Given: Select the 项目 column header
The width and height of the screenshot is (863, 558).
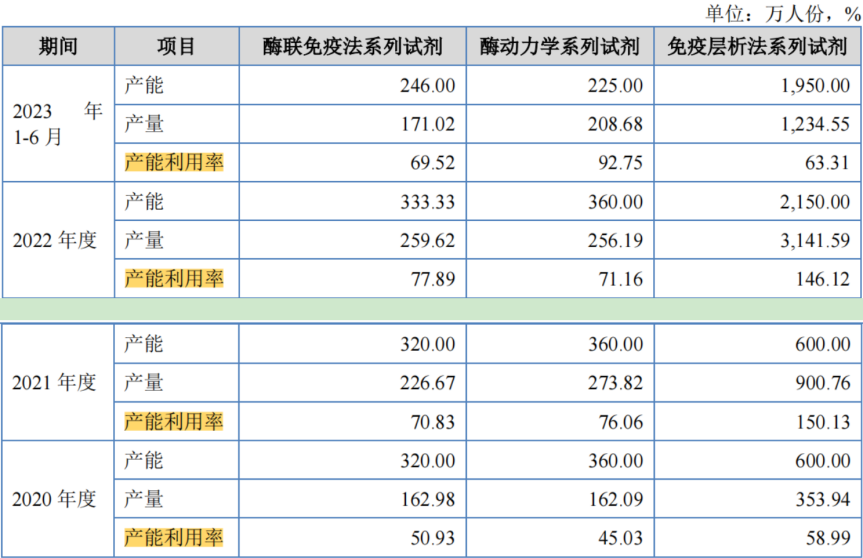Looking at the screenshot, I should (176, 47).
